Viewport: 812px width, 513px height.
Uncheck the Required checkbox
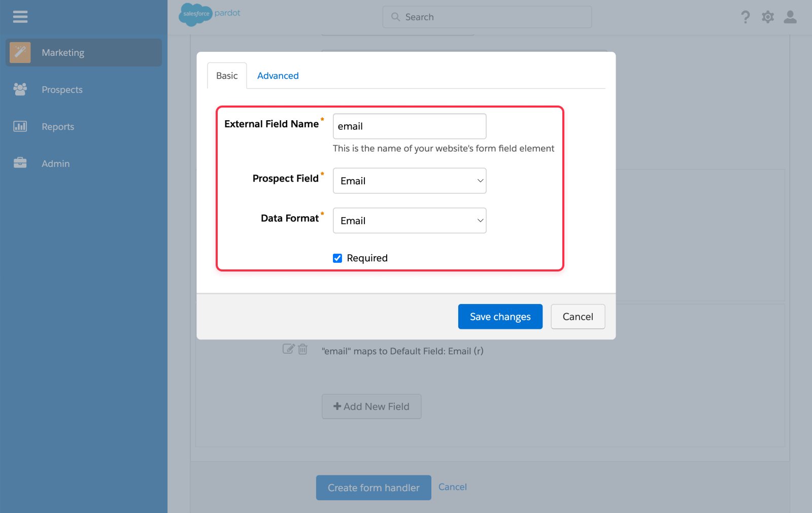(x=337, y=258)
